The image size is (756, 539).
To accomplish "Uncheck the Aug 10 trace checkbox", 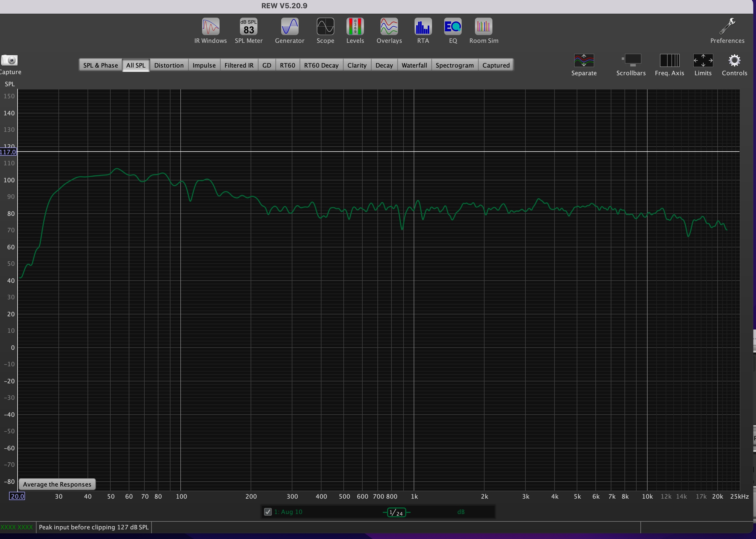I will coord(268,512).
